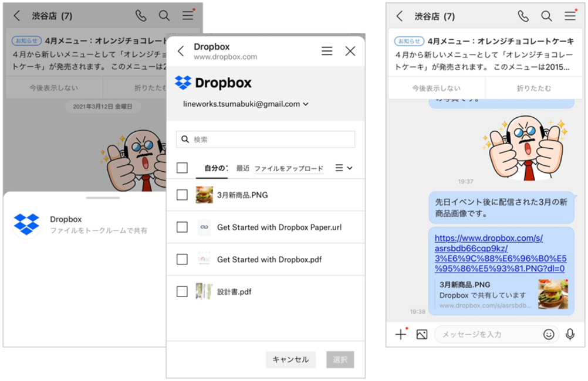Image resolution: width=588 pixels, height=381 pixels.
Task: Open the image gallery icon beside message input
Action: coord(421,334)
